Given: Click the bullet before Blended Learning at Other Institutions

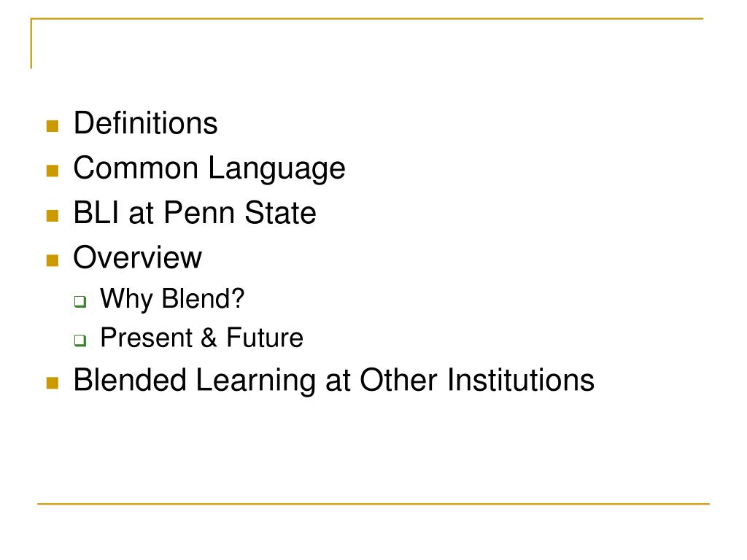Looking at the screenshot, I should coord(53,383).
